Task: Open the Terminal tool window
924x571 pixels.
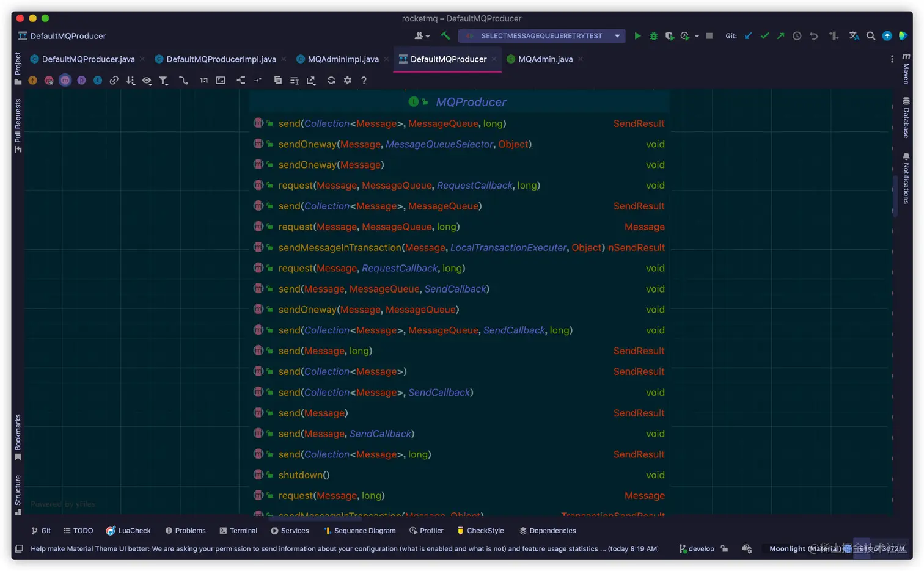Action: [238, 531]
